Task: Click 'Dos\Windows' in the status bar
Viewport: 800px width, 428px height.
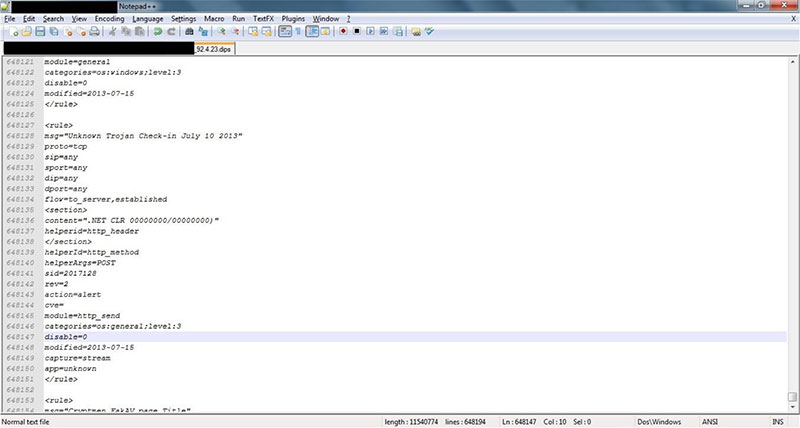Action: click(x=659, y=422)
